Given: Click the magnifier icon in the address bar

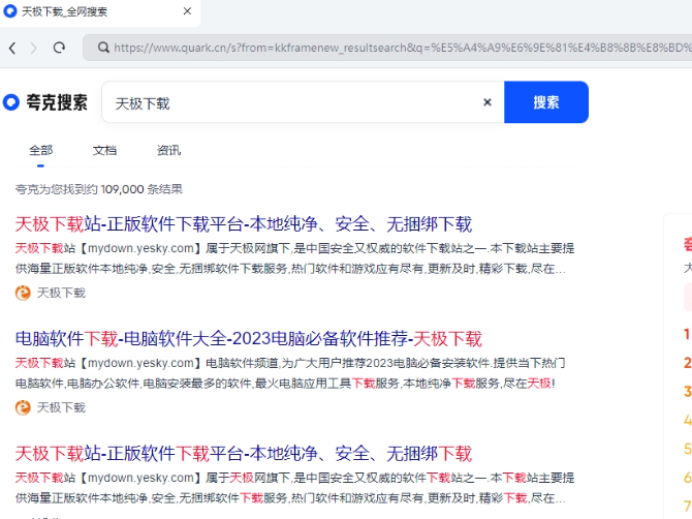Looking at the screenshot, I should pyautogui.click(x=103, y=47).
